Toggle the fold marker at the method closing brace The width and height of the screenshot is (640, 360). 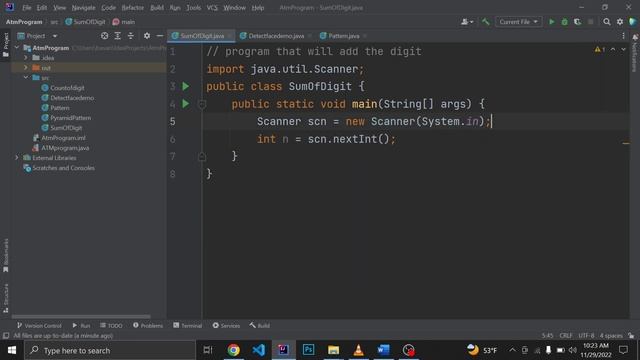(202, 156)
